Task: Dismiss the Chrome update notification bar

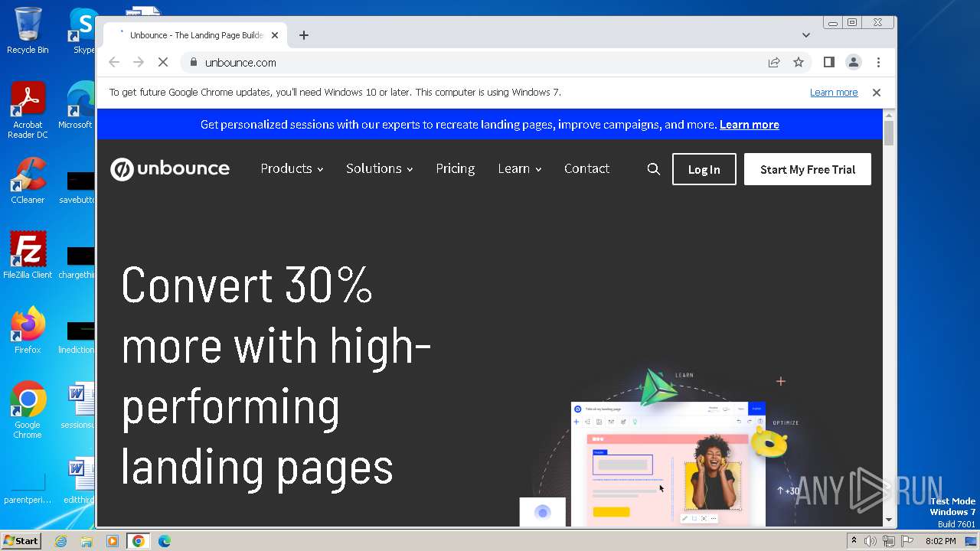Action: [x=877, y=93]
